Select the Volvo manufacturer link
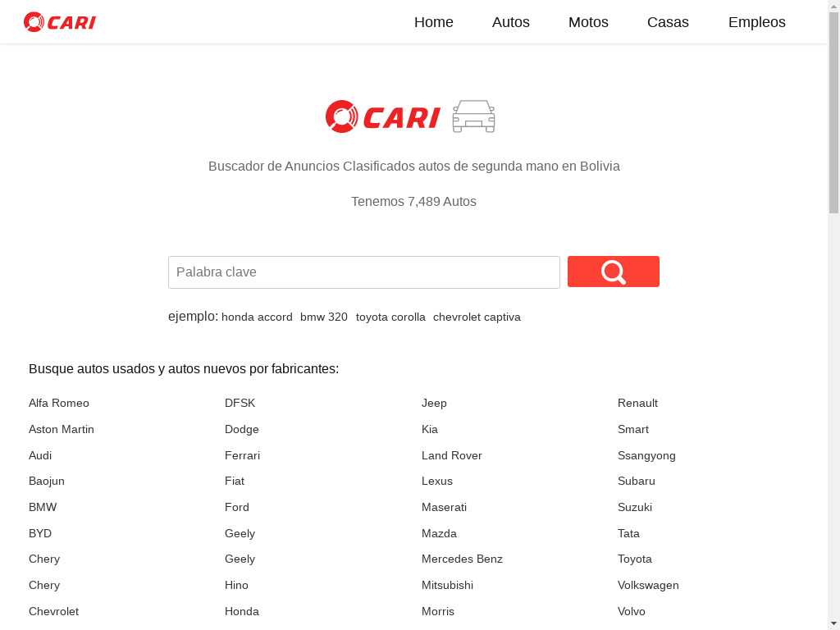The width and height of the screenshot is (840, 630). (x=631, y=611)
